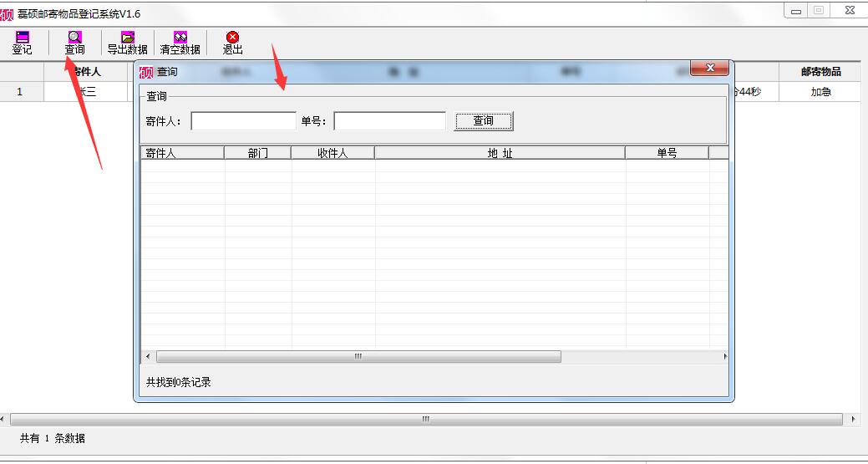Click the 单号 input field in the query dialog
The height and width of the screenshot is (464, 868).
(x=389, y=121)
